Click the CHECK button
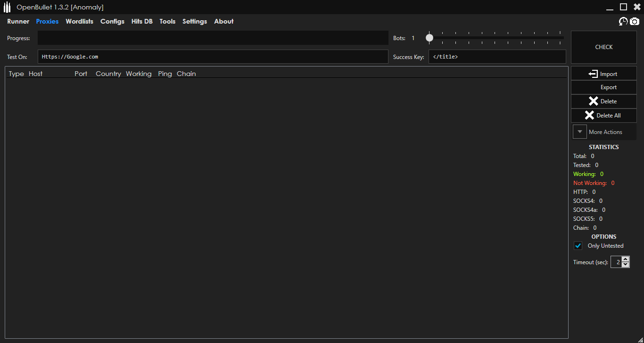The width and height of the screenshot is (644, 343). pos(604,47)
